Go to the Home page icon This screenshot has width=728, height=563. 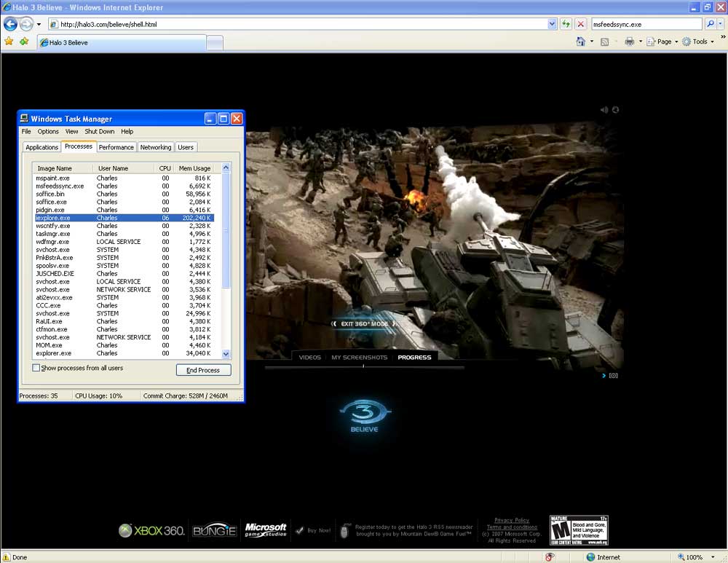(580, 42)
